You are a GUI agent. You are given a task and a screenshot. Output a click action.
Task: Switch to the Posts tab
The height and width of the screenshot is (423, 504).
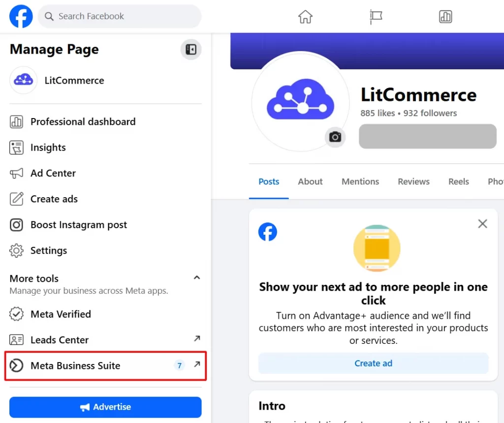click(x=269, y=182)
